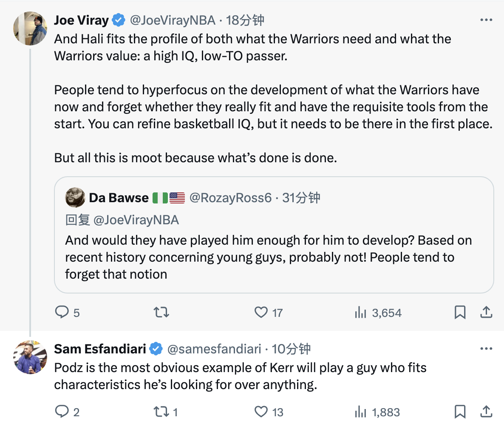Retweet Sam Esfandiari's post
Viewport: 504px width, 429px height.
pyautogui.click(x=161, y=412)
